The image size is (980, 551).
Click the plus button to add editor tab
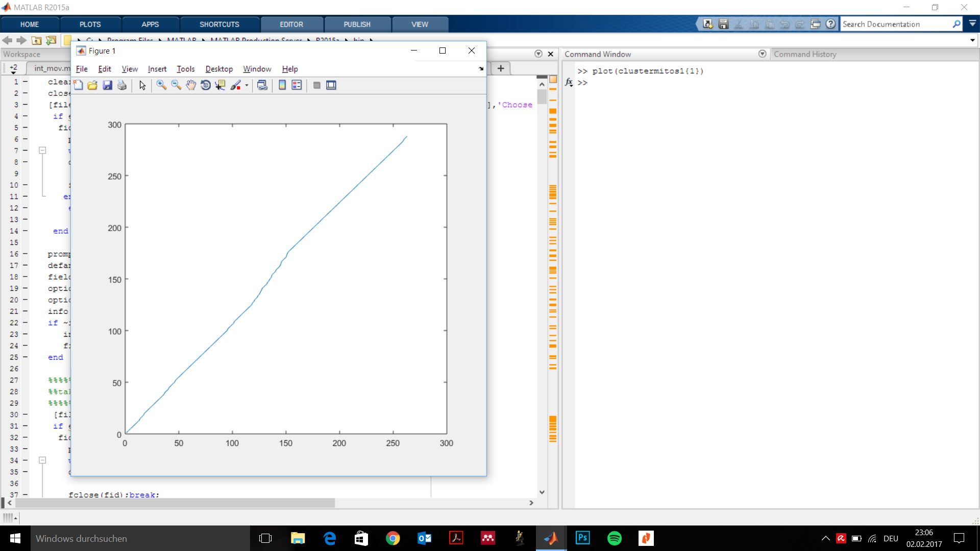point(501,68)
